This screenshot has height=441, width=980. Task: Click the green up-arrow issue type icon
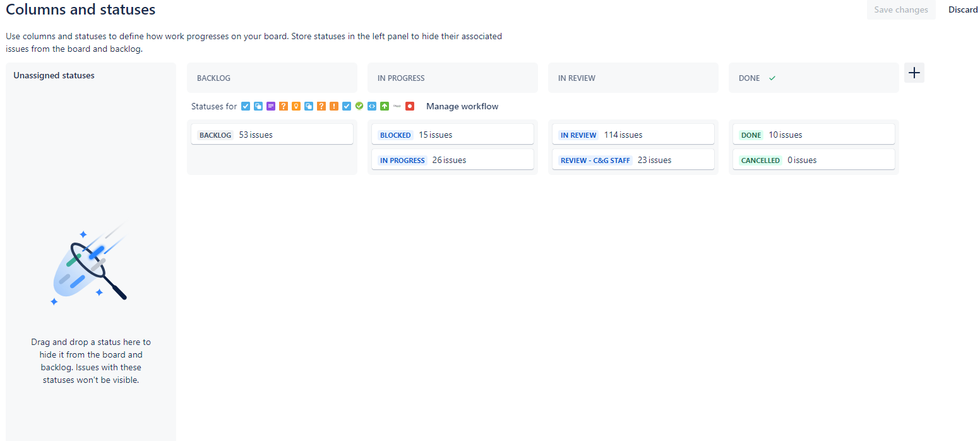pos(385,106)
